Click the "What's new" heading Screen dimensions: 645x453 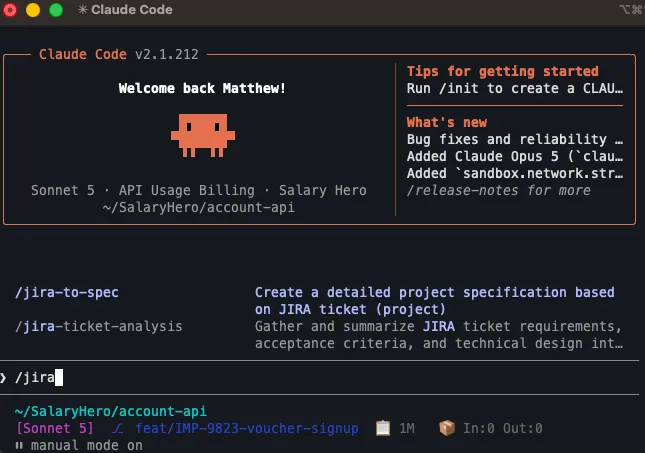[447, 122]
